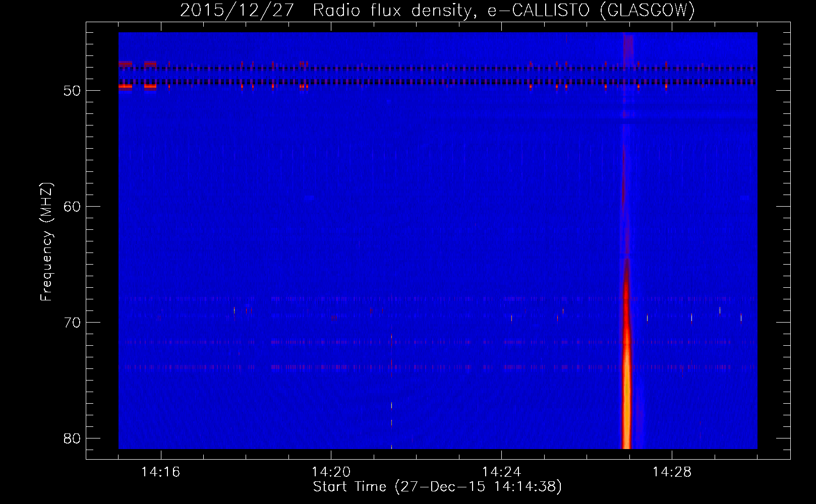The height and width of the screenshot is (504, 816).
Task: Click the 'Start Time (27-Dec-15 14:14:38)' label
Action: click(437, 487)
